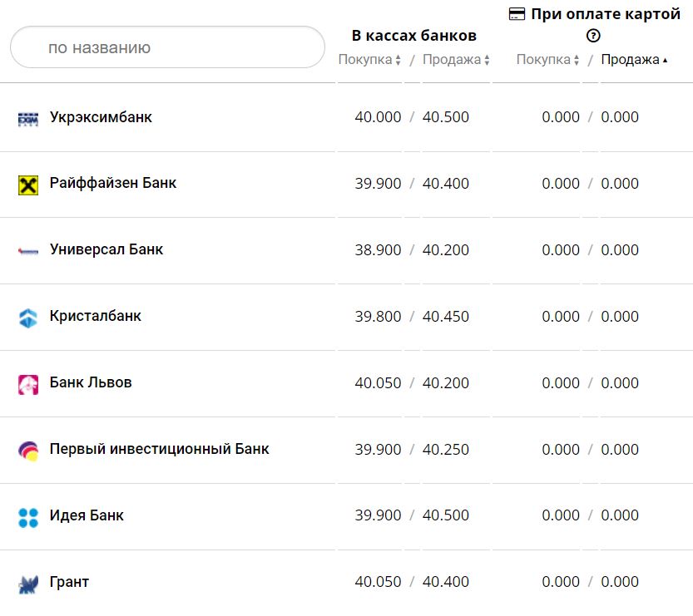
Task: Sort by cash desk Покупка rate
Action: click(369, 60)
